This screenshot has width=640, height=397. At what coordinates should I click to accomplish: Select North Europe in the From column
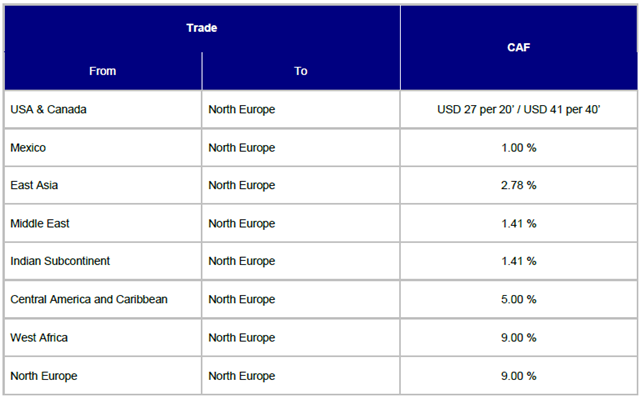[103, 376]
